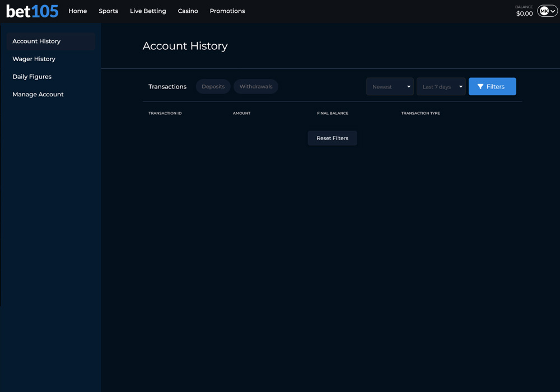Open the Sports menu item
The width and height of the screenshot is (560, 392).
point(109,11)
